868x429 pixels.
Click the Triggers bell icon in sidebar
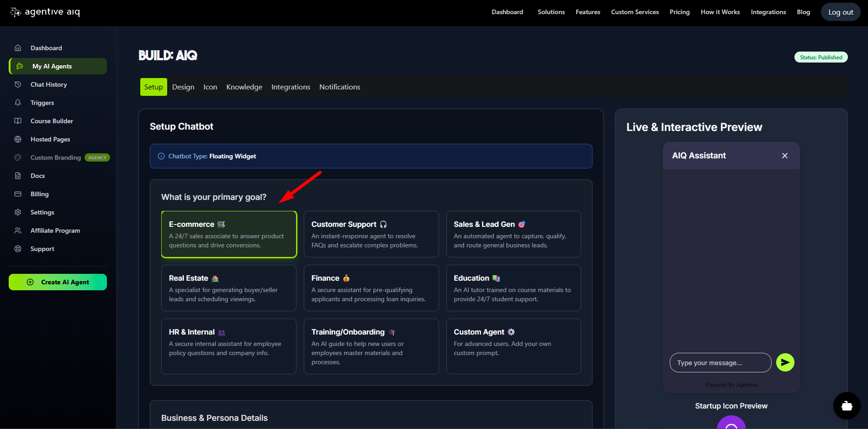pos(18,103)
